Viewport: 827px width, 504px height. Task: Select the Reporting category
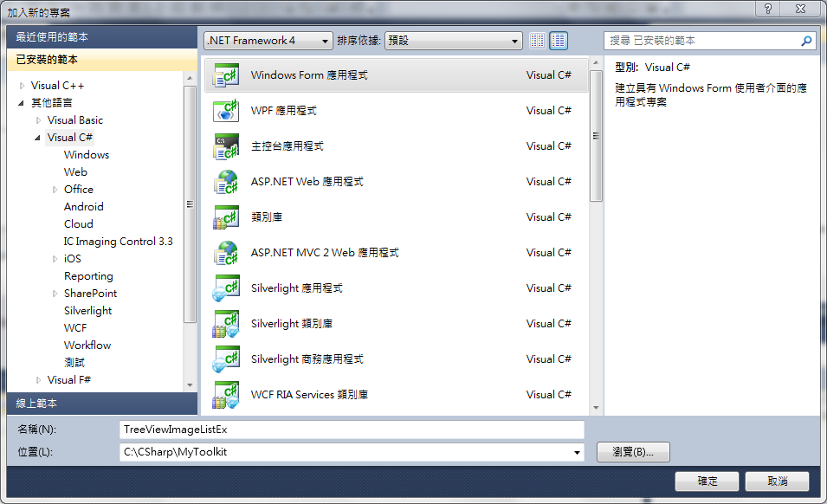88,276
